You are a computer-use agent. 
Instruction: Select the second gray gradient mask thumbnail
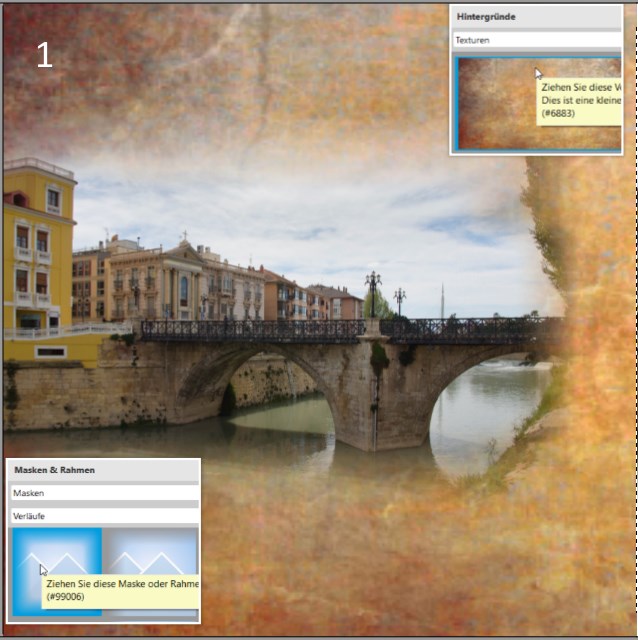tap(151, 571)
